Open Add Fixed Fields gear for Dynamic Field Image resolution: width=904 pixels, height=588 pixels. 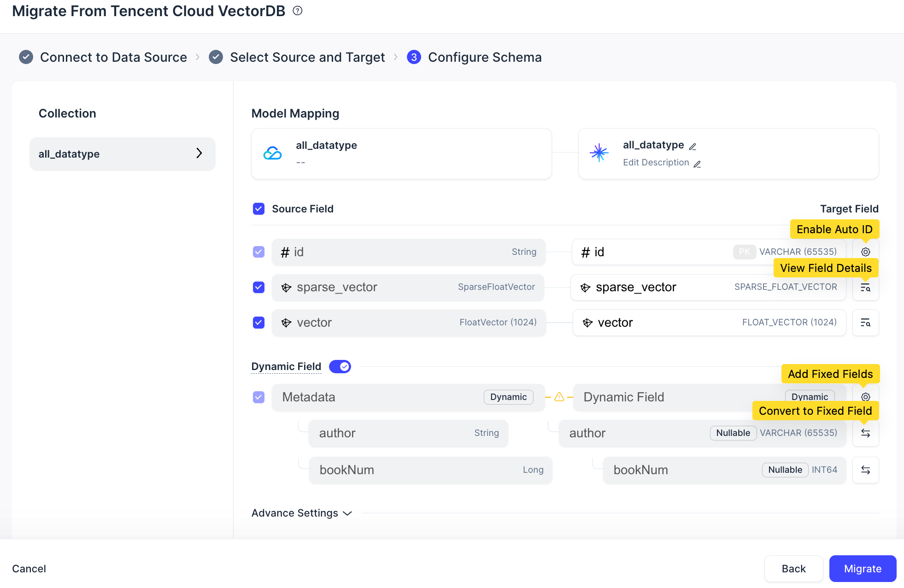coord(865,397)
